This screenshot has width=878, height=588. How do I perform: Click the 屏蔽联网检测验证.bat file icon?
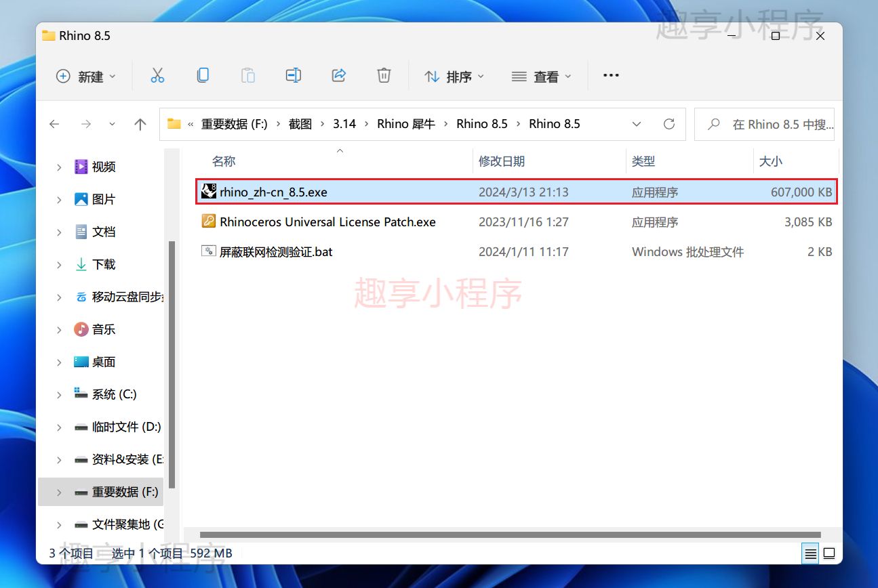pyautogui.click(x=209, y=251)
